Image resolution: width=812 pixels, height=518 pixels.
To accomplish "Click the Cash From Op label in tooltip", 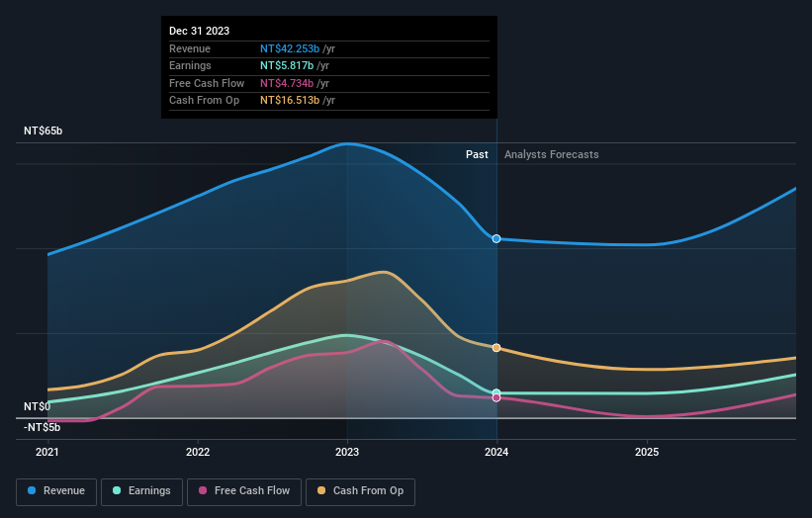I will pos(204,101).
